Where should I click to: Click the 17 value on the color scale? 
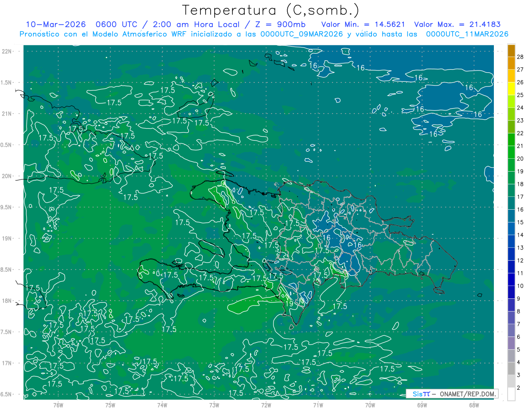coord(520,197)
